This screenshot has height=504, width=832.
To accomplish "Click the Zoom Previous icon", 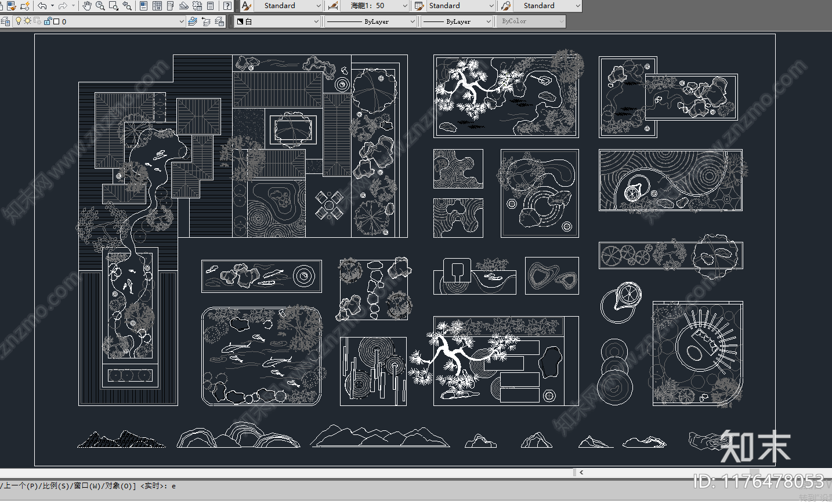I will pos(127,6).
